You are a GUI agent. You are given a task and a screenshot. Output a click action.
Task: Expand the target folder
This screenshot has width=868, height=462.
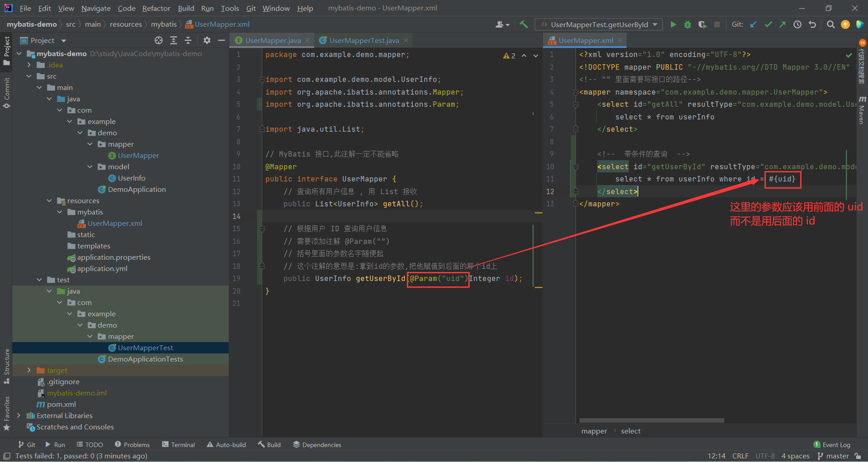point(29,370)
